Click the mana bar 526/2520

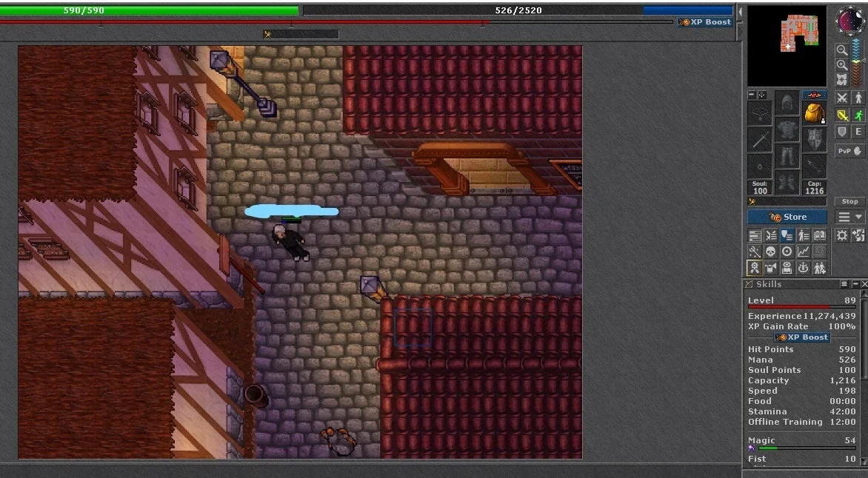click(x=518, y=10)
